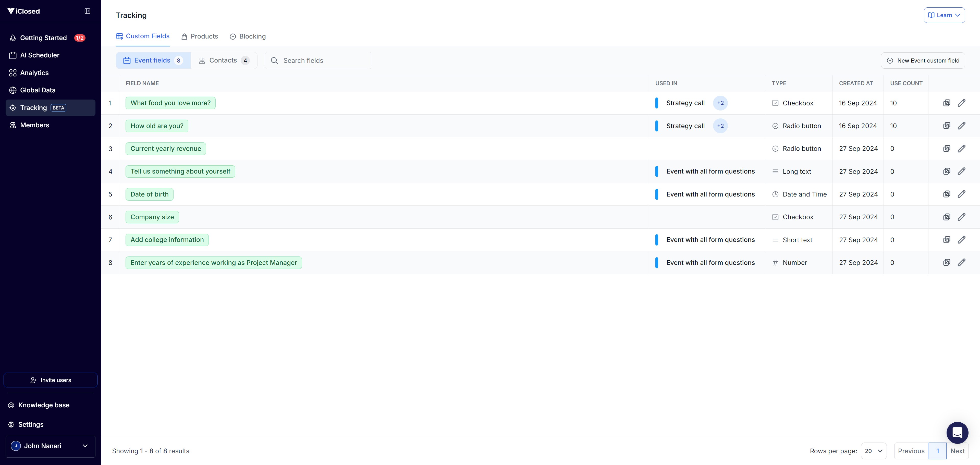Duplicate 'Current yearly revenue' field
This screenshot has width=980, height=465.
coord(947,148)
